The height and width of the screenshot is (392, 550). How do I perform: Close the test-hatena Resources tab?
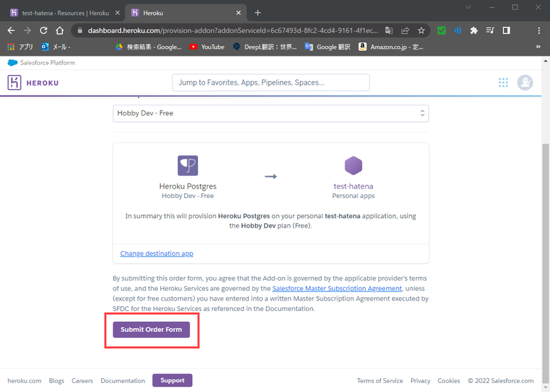tap(118, 12)
